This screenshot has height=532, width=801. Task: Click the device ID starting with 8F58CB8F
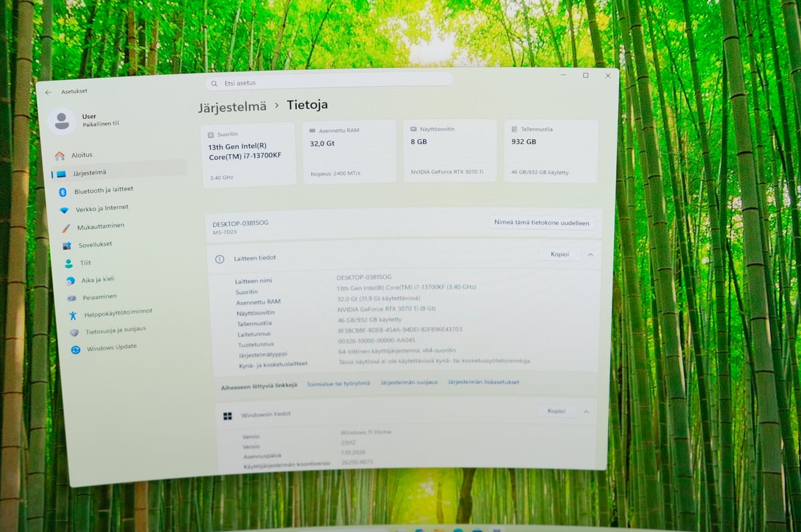coord(400,330)
